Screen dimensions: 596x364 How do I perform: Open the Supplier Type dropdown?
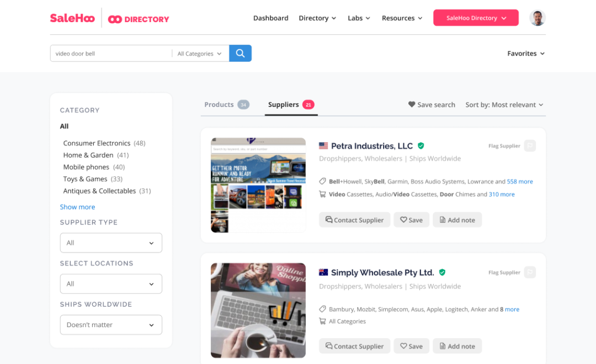pos(111,243)
